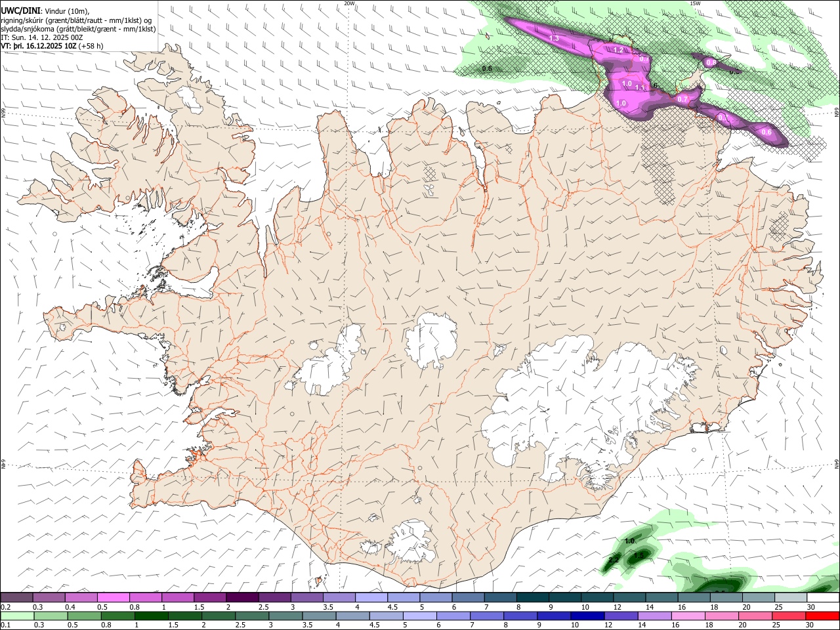
Task: Click the bright red 30 swatch in the rain legend
Action: (823, 616)
